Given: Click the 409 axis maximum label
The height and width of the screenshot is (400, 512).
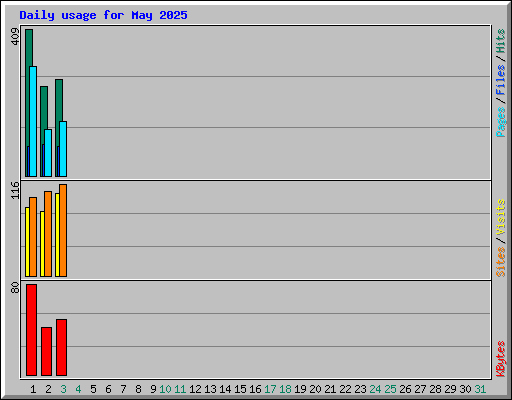Looking at the screenshot, I should click(x=15, y=37).
